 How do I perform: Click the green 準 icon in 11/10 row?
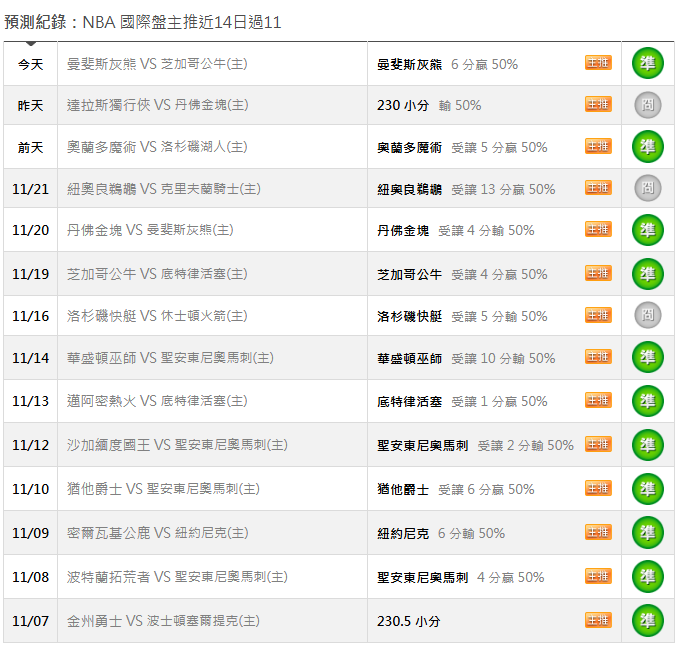tap(647, 489)
